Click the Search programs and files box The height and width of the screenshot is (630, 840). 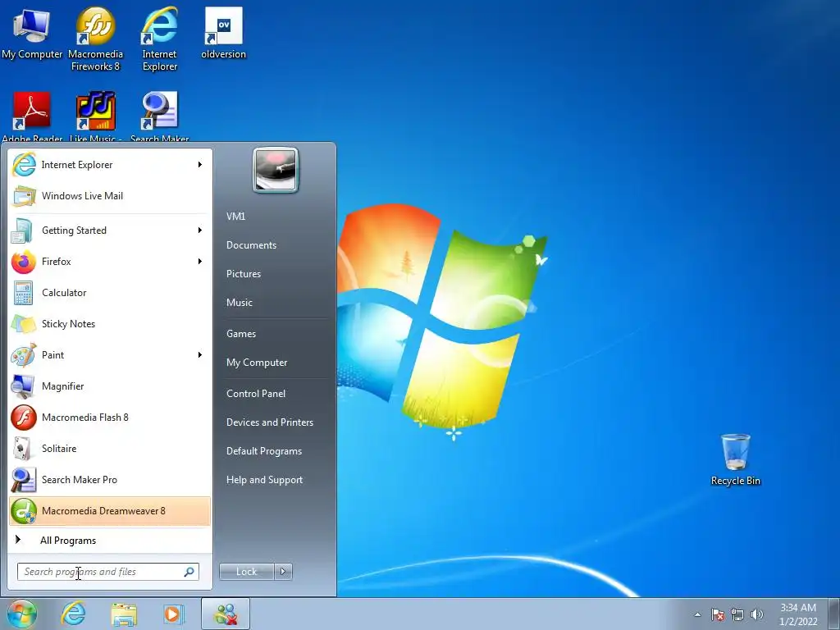(107, 572)
